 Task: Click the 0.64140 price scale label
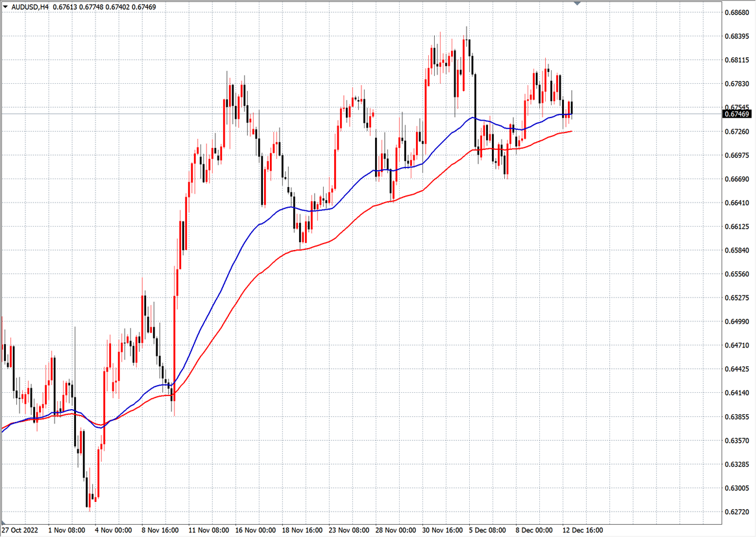click(x=738, y=393)
